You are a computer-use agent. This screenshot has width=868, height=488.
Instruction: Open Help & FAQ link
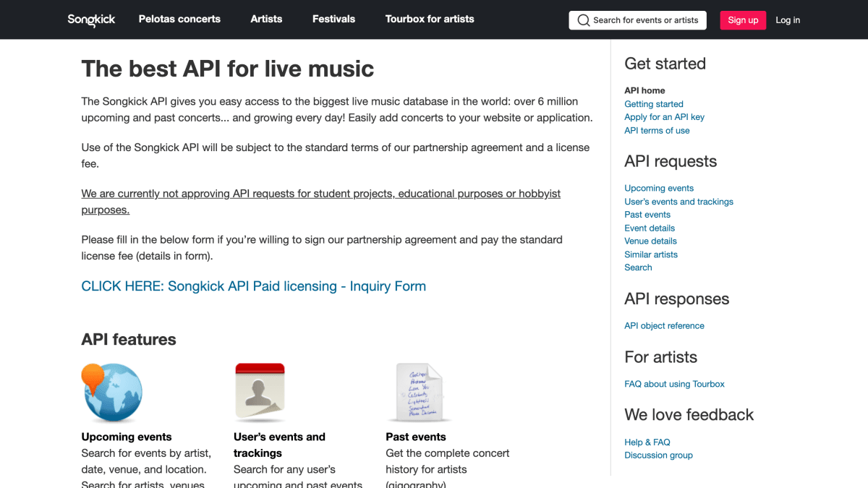[647, 442]
